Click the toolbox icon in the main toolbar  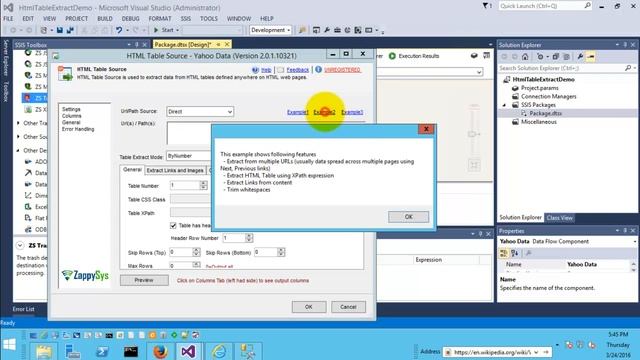click(338, 30)
